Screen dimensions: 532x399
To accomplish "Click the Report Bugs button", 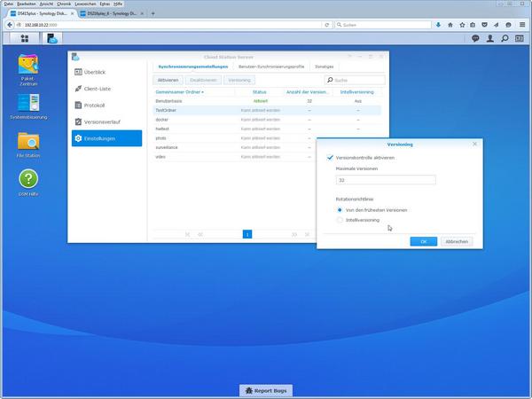I will 266,391.
